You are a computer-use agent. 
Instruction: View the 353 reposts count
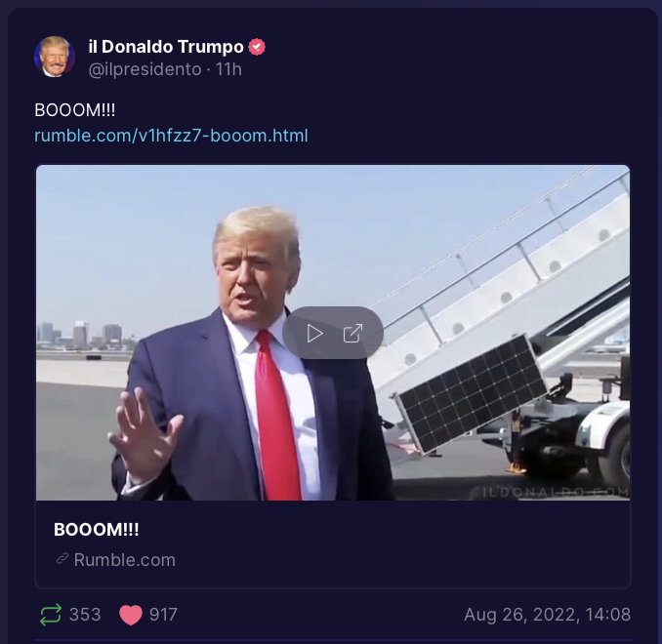pyautogui.click(x=85, y=615)
